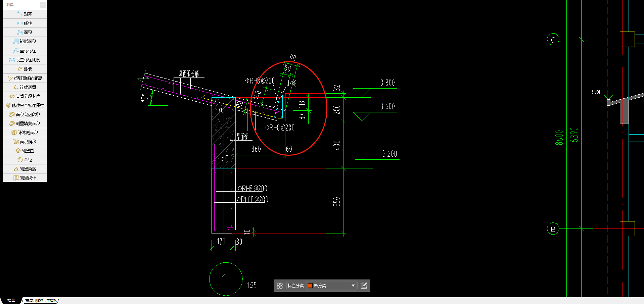Screen dimensions: 644x304
Task: Click the 550 vertical dimension text
Action: pyautogui.click(x=336, y=202)
